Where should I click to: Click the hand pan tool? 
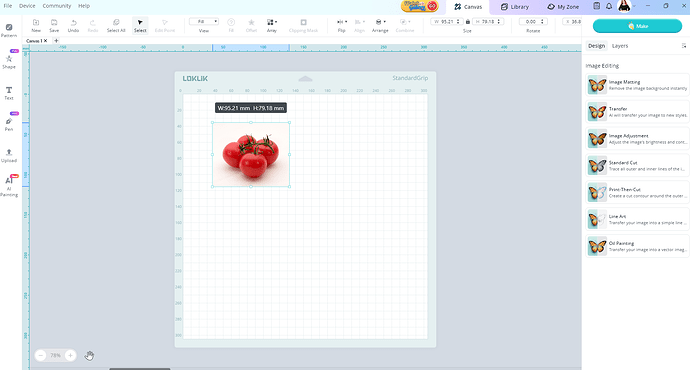[x=89, y=355]
